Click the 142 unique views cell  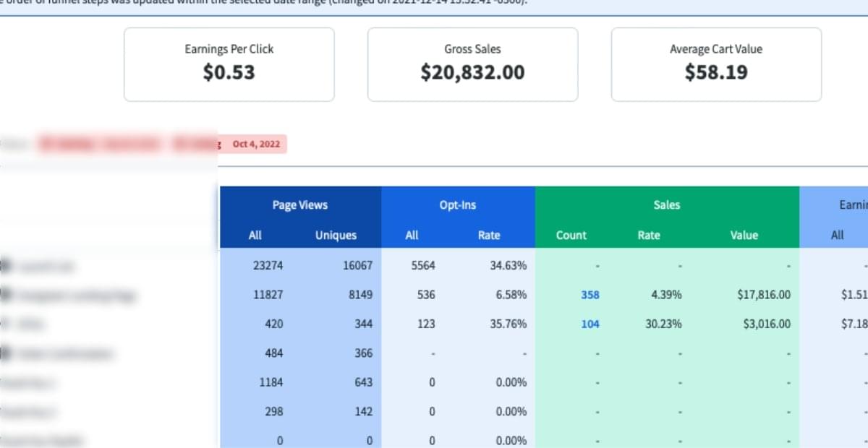(x=363, y=411)
